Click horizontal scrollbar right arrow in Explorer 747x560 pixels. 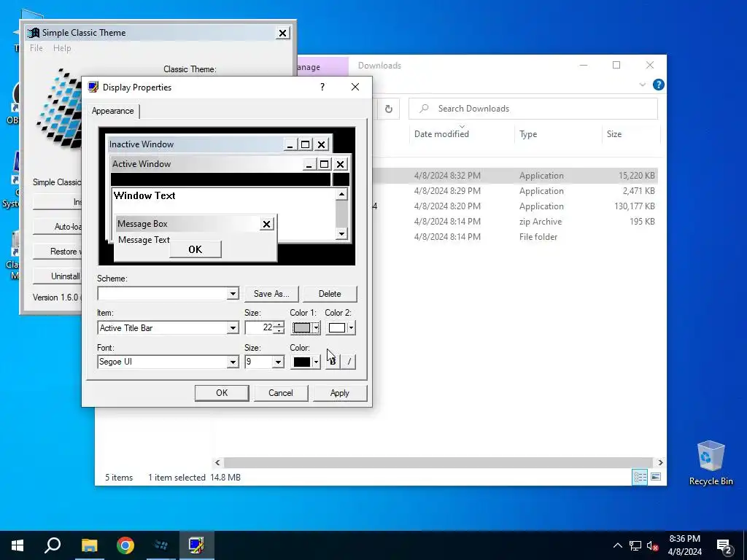(x=660, y=462)
